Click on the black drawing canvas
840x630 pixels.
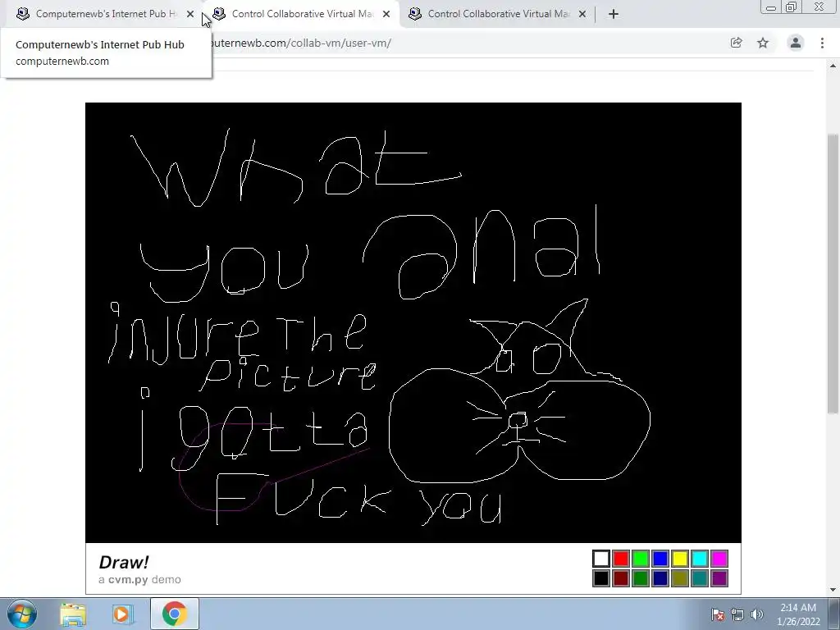pos(413,322)
